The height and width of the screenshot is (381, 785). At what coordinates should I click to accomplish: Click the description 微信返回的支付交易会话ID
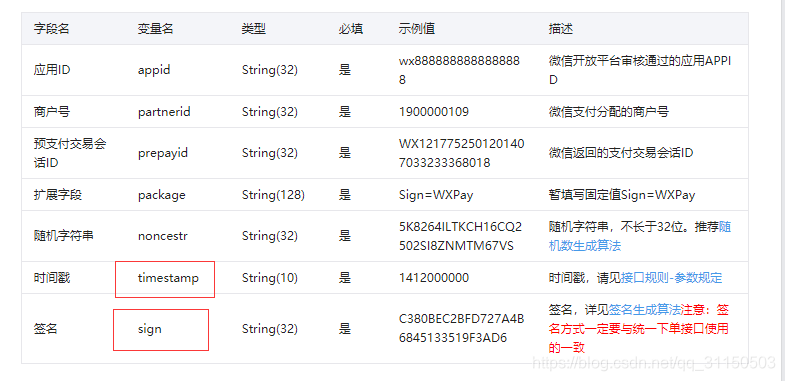pyautogui.click(x=621, y=153)
